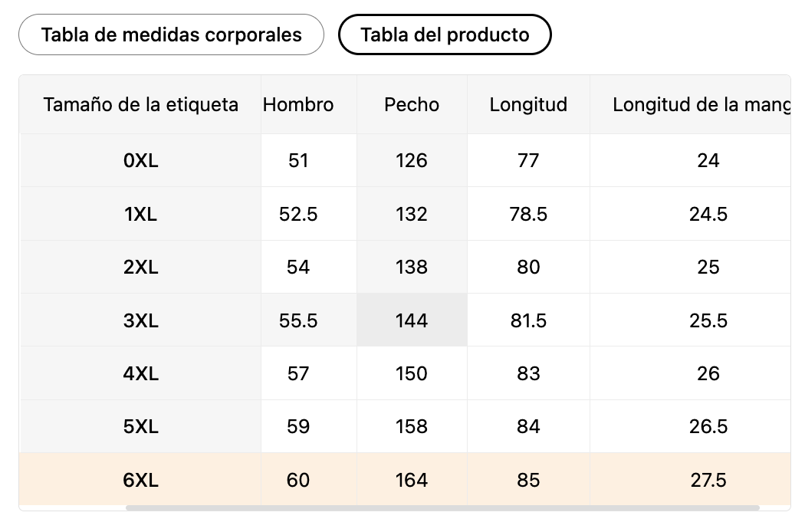Click the Longitud column header
Image resolution: width=805 pixels, height=532 pixels.
coord(528,104)
